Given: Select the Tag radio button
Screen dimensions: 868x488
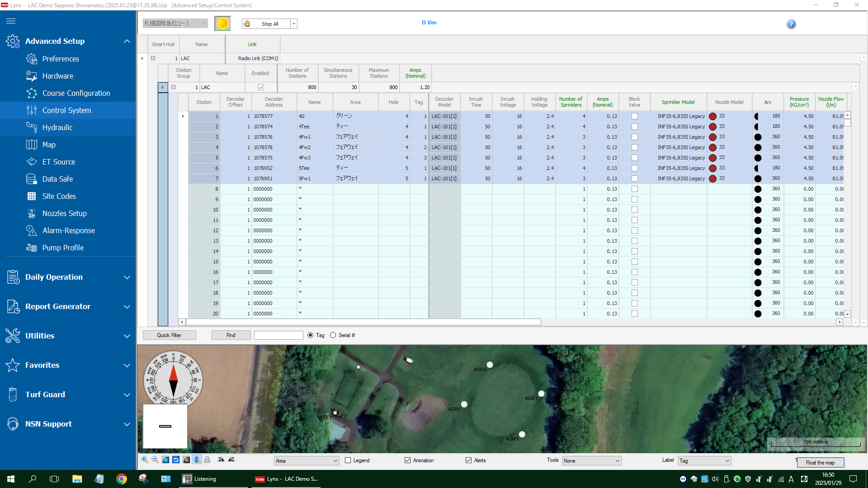Looking at the screenshot, I should [x=310, y=335].
